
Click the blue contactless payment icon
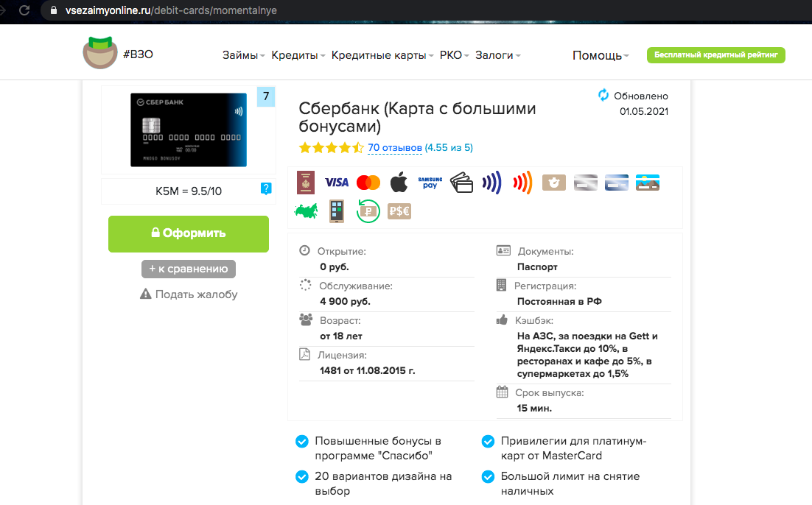(x=491, y=183)
